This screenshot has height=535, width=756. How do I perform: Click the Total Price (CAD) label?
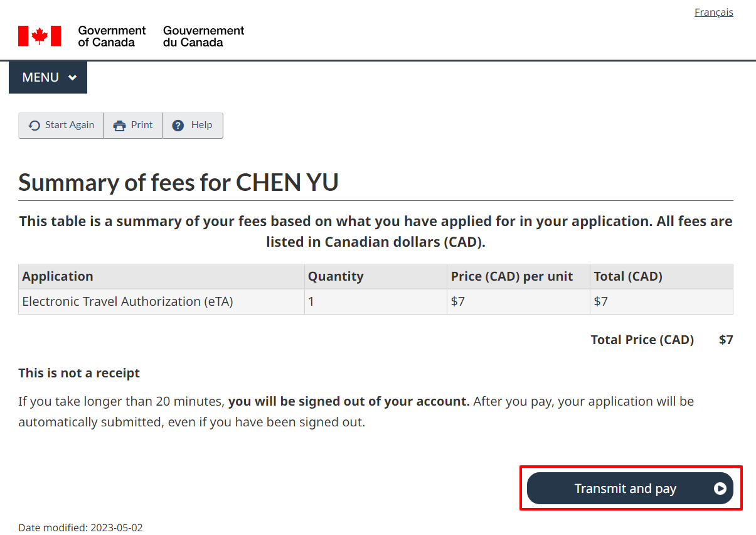coord(642,340)
